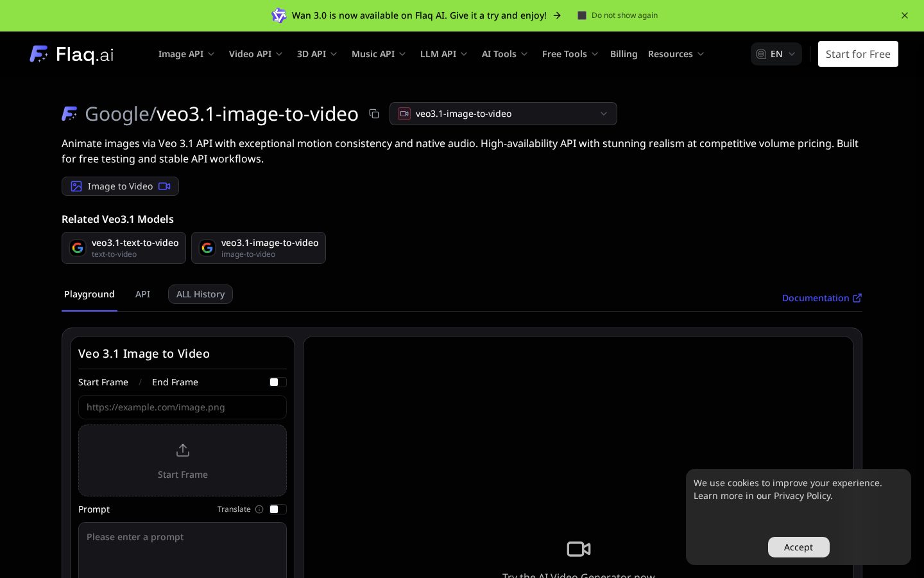Click the image URL input field
The width and height of the screenshot is (924, 578).
coord(182,407)
